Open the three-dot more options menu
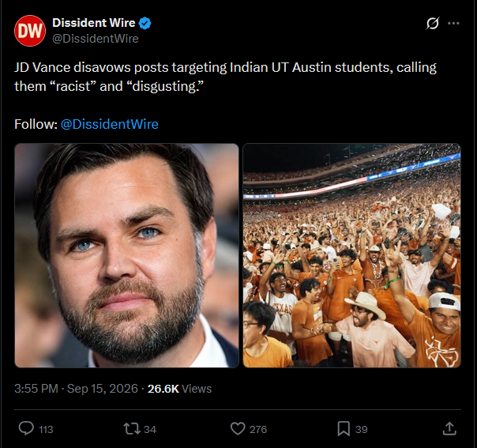This screenshot has width=477, height=448. coord(453,23)
